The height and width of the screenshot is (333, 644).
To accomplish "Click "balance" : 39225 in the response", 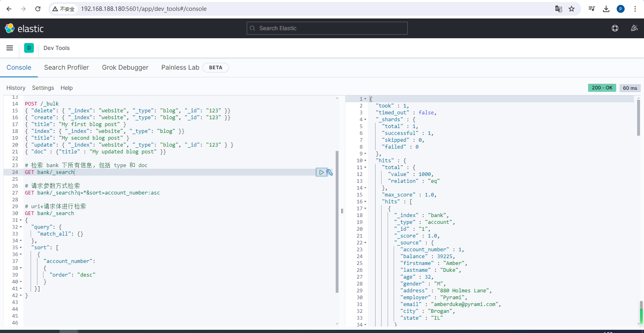I will pyautogui.click(x=427, y=256).
